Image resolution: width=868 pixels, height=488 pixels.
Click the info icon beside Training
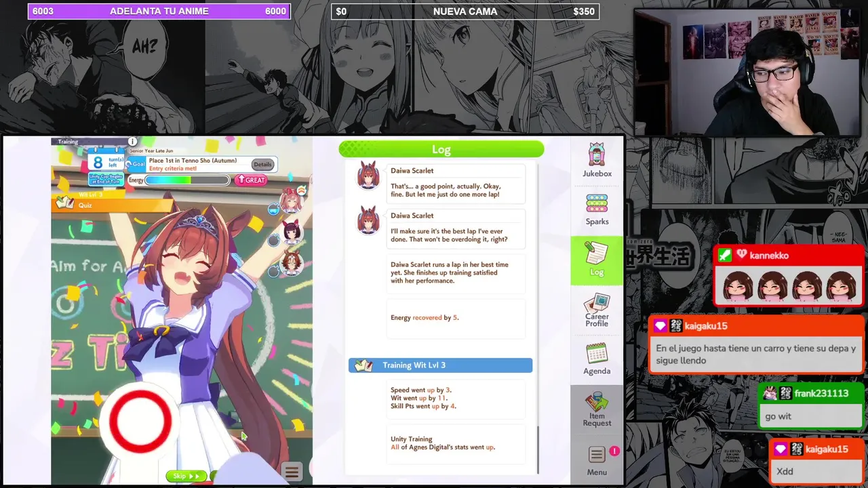pyautogui.click(x=133, y=142)
